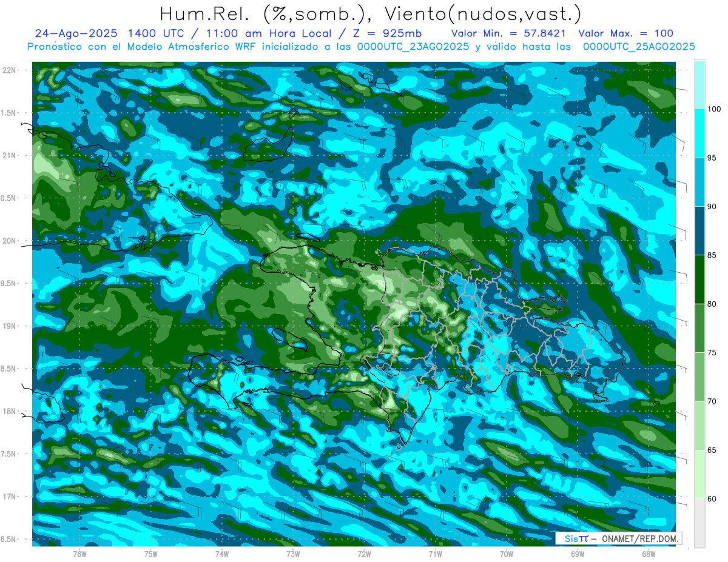Select 'Valor Min. = 57.8421' text
The image size is (728, 562).
tap(509, 34)
